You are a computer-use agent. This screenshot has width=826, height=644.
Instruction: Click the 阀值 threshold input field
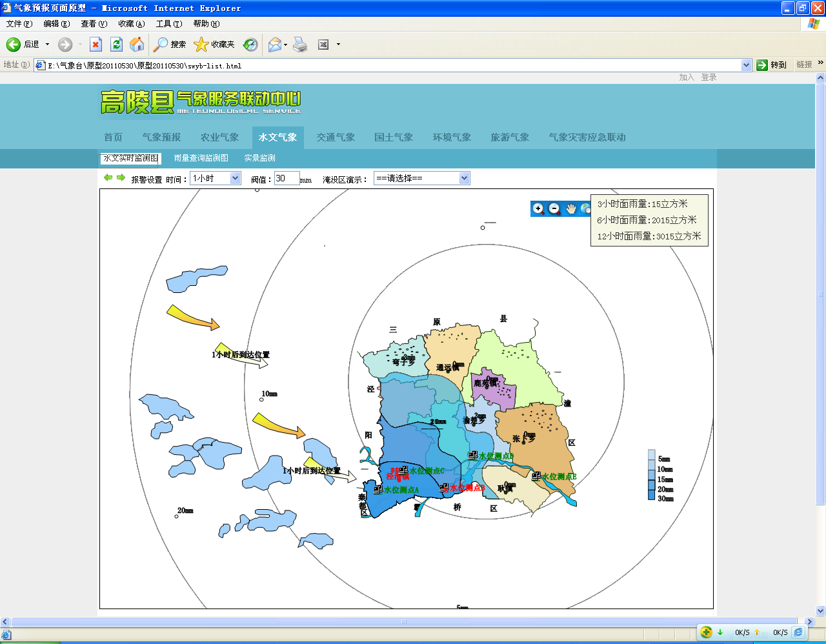[287, 178]
